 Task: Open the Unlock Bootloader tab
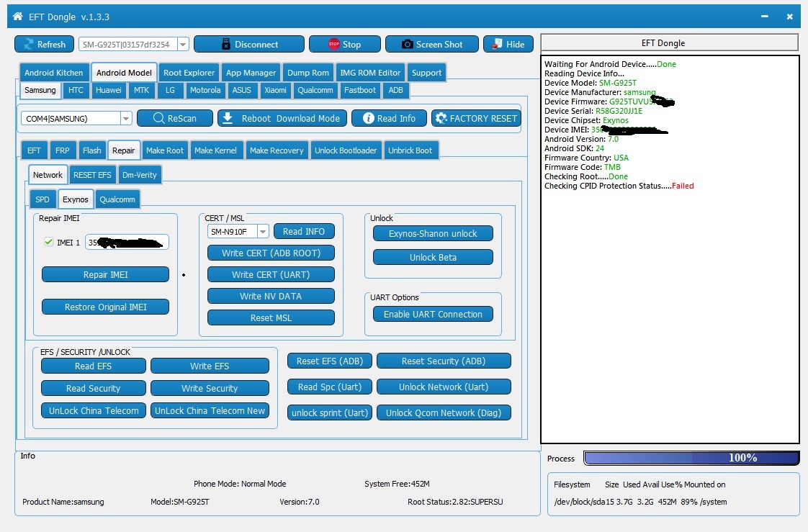click(346, 150)
